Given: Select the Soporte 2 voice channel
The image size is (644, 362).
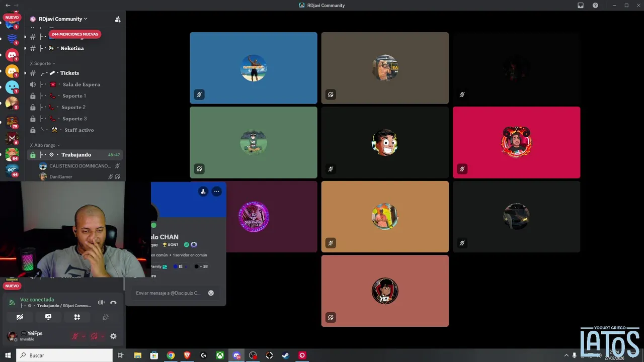Looking at the screenshot, I should point(75,107).
